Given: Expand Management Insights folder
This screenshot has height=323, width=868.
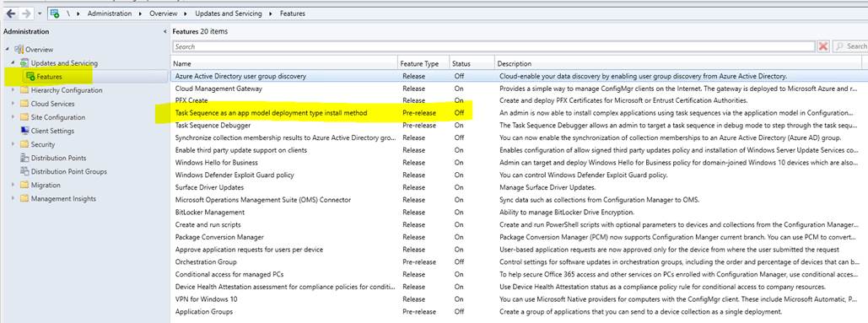Looking at the screenshot, I should pos(13,198).
